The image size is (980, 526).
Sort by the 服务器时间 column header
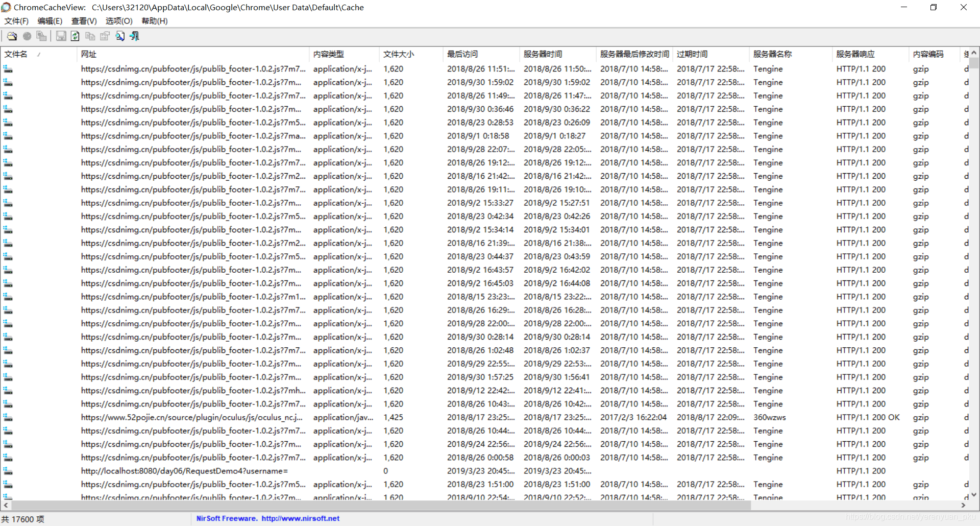(558, 54)
